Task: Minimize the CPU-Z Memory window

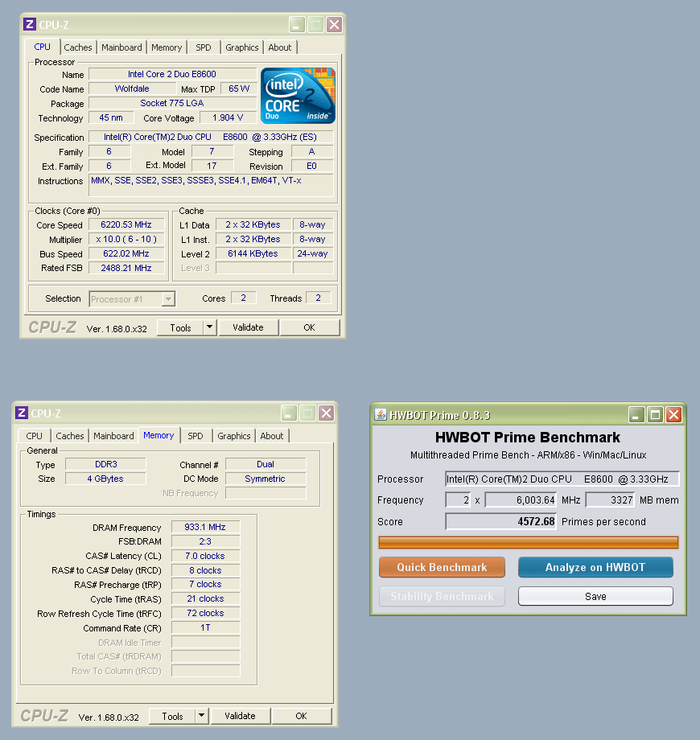Action: 289,413
